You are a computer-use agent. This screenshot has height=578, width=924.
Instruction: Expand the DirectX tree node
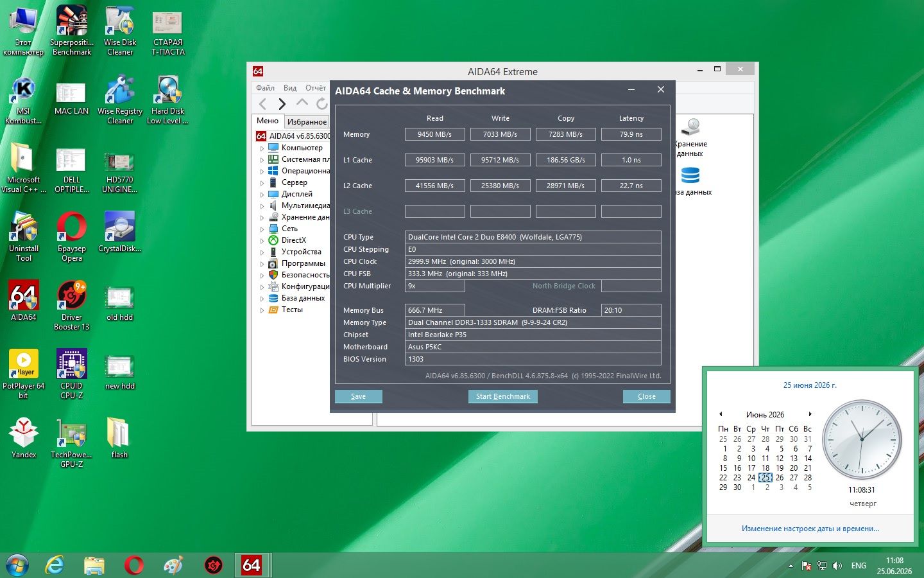pos(262,241)
